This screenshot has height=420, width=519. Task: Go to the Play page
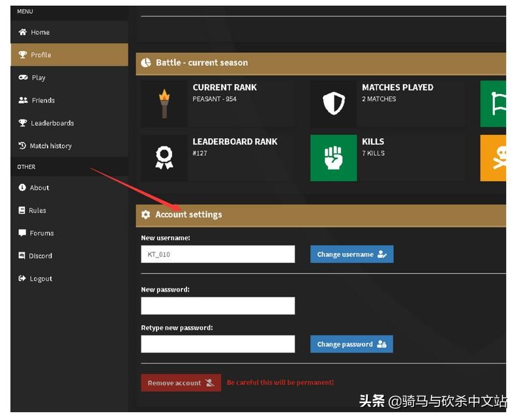(70, 78)
